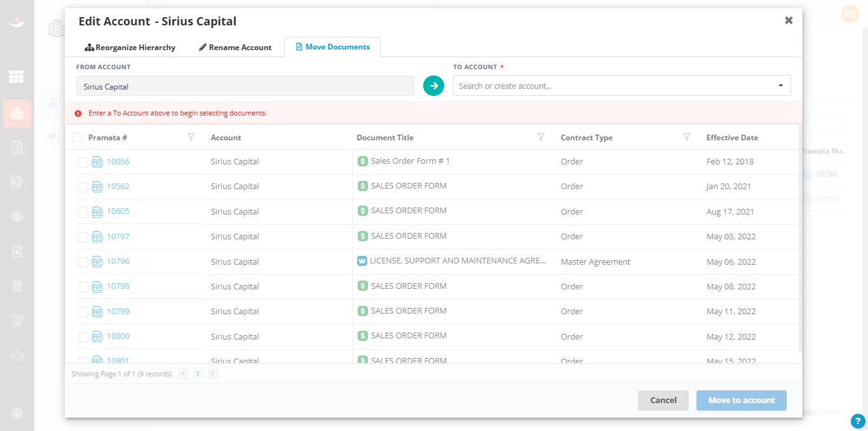Close the Edit Account dialog
The height and width of the screenshot is (431, 868).
point(789,20)
